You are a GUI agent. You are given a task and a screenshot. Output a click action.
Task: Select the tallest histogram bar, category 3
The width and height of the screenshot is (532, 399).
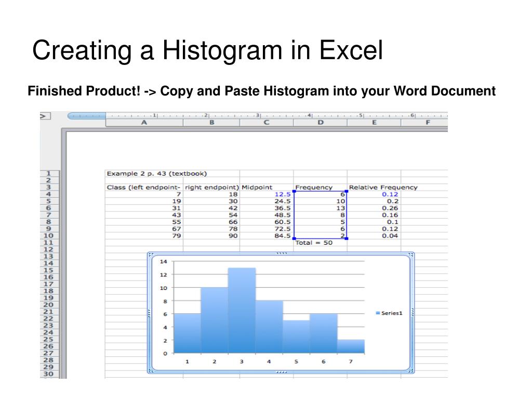click(242, 311)
